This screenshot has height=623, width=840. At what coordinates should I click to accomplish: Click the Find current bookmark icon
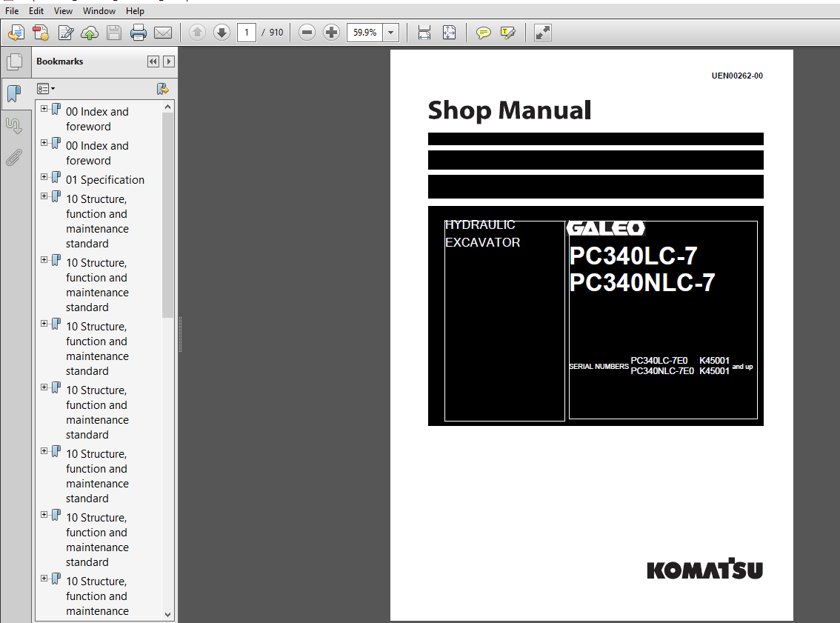162,89
